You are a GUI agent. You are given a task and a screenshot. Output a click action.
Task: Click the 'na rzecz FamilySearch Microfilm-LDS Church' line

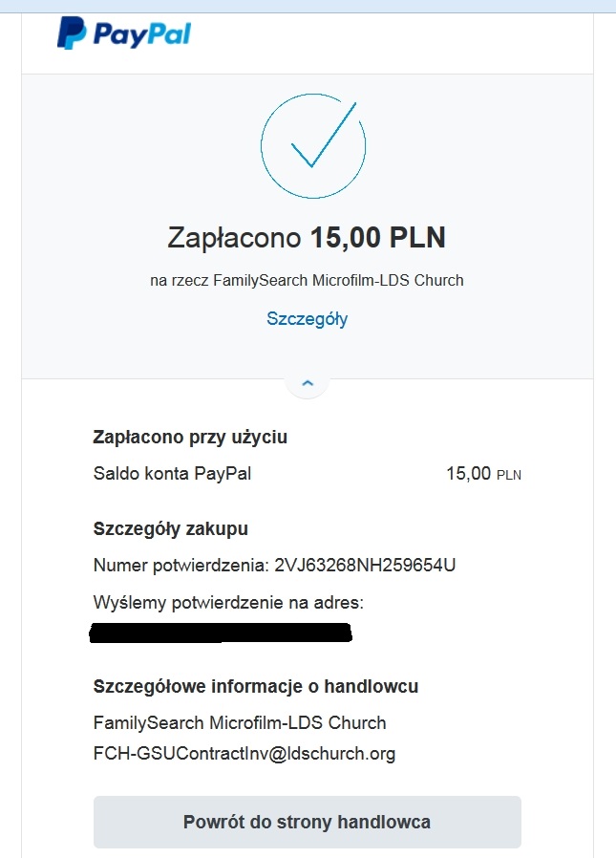307,281
